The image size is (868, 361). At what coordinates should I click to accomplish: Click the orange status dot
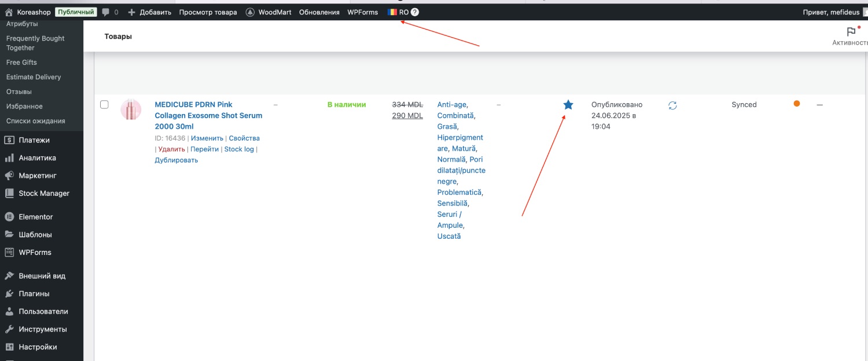797,104
